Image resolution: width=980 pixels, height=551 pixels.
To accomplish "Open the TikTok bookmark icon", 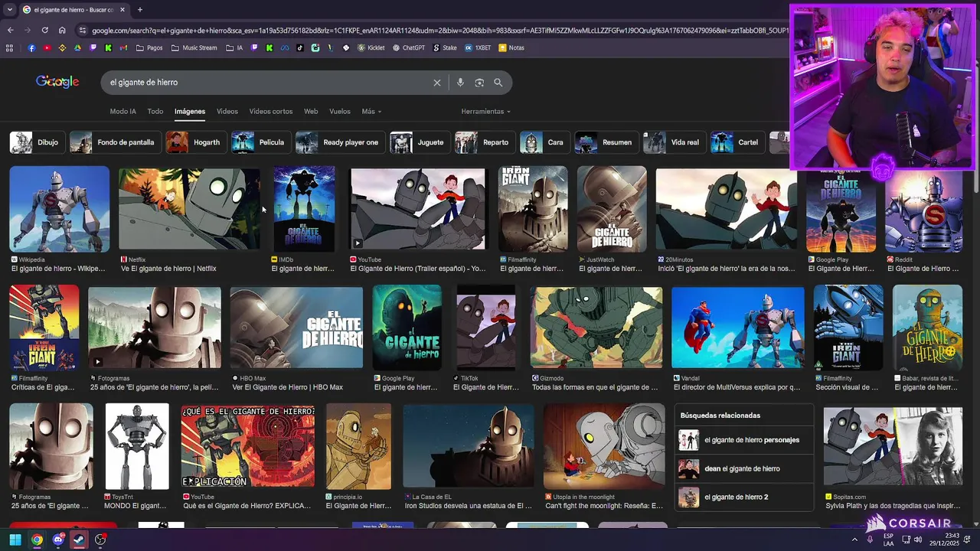I will [299, 47].
